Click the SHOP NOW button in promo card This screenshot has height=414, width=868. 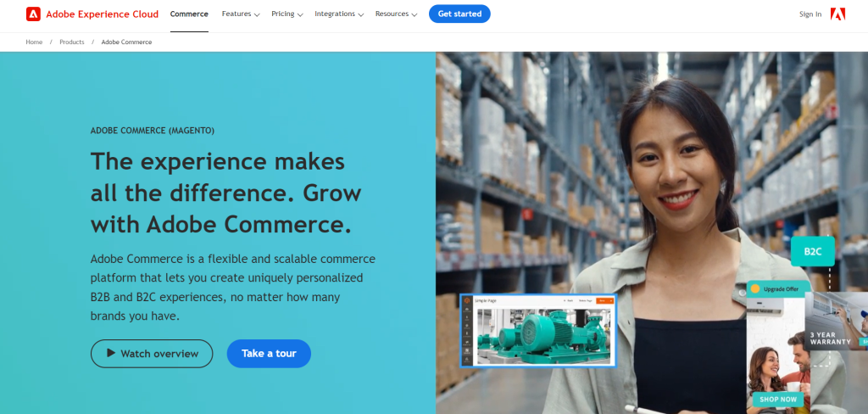[x=778, y=399]
